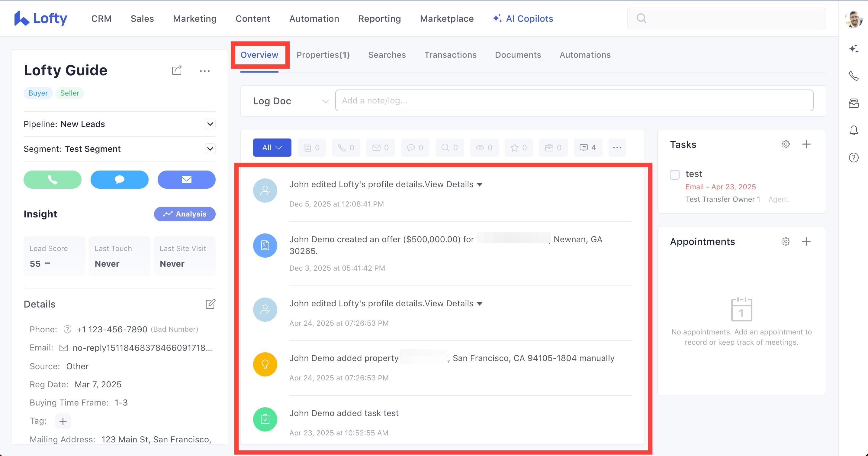Expand the Pipeline New Leads dropdown
Screen dimensions: 868x456
210,124
